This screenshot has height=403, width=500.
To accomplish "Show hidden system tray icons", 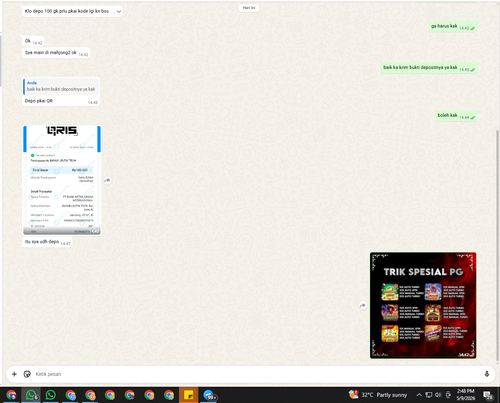I will 419,395.
